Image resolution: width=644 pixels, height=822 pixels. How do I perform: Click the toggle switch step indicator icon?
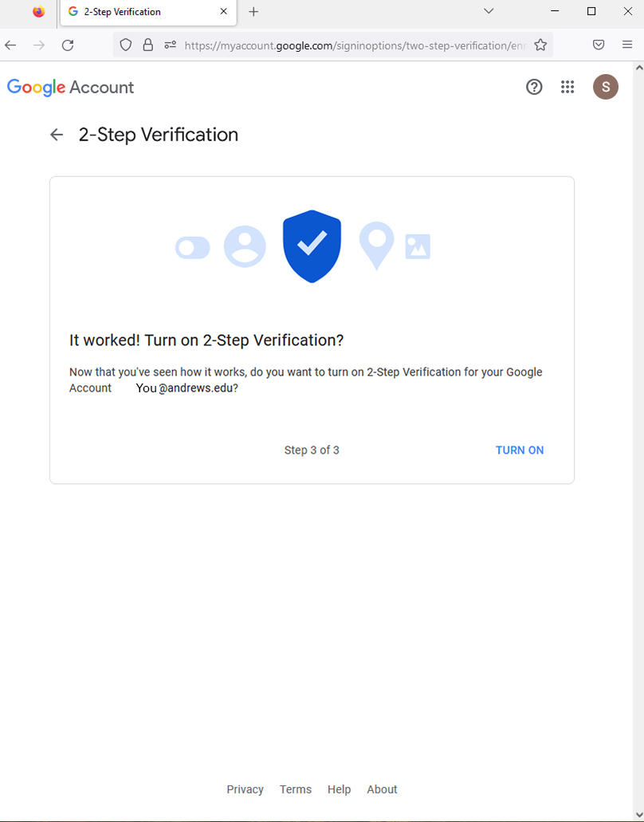click(192, 248)
